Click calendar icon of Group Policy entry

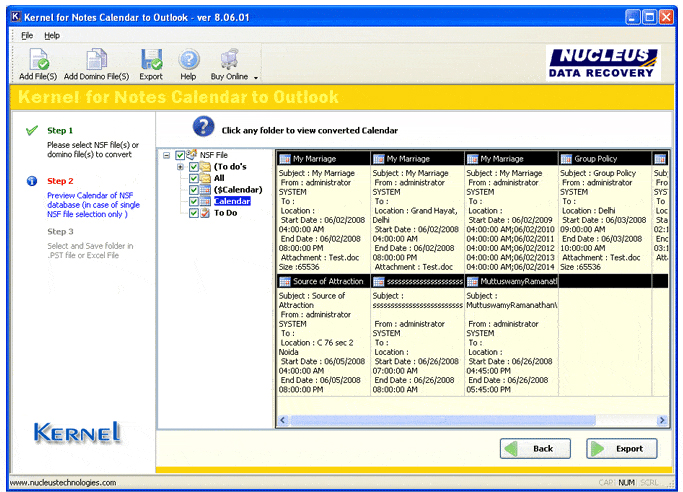tap(566, 158)
